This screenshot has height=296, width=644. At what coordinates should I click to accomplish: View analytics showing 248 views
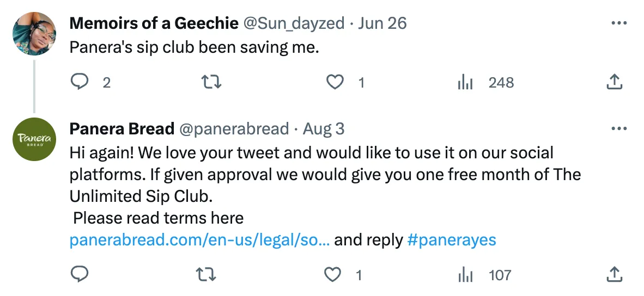(x=465, y=82)
